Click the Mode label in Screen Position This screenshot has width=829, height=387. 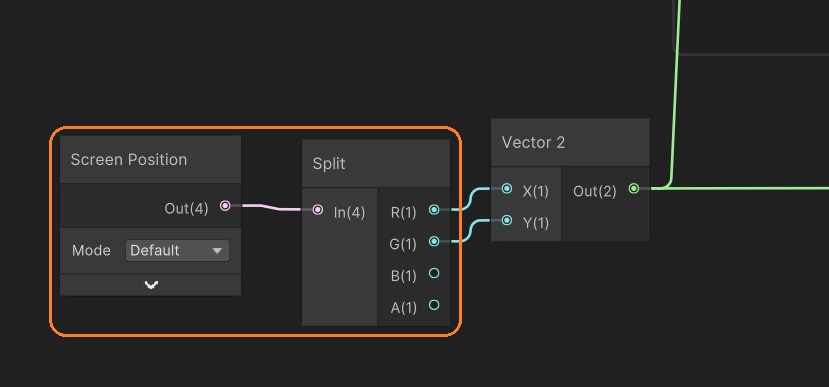tap(91, 251)
